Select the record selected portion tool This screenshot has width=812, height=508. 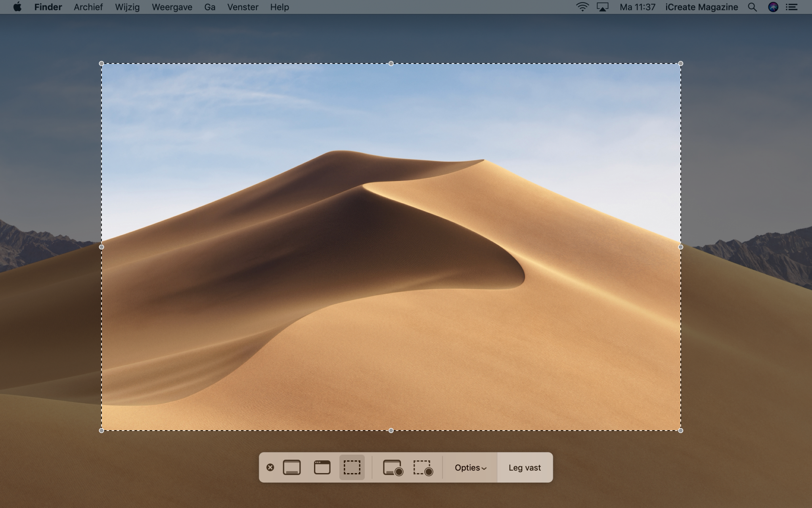pos(423,468)
